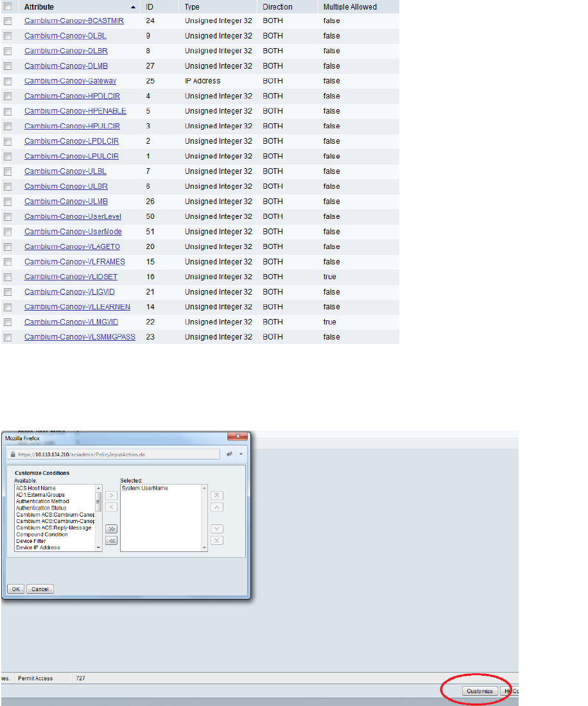This screenshot has width=588, height=706.
Task: Check the box for Cambium-Canopy-HPENABLE
Action: (x=8, y=111)
